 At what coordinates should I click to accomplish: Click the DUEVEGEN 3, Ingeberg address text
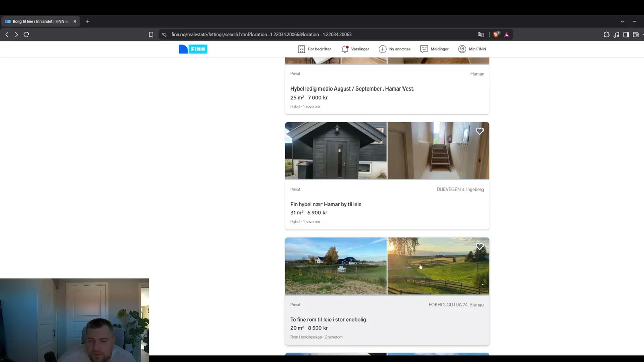460,189
